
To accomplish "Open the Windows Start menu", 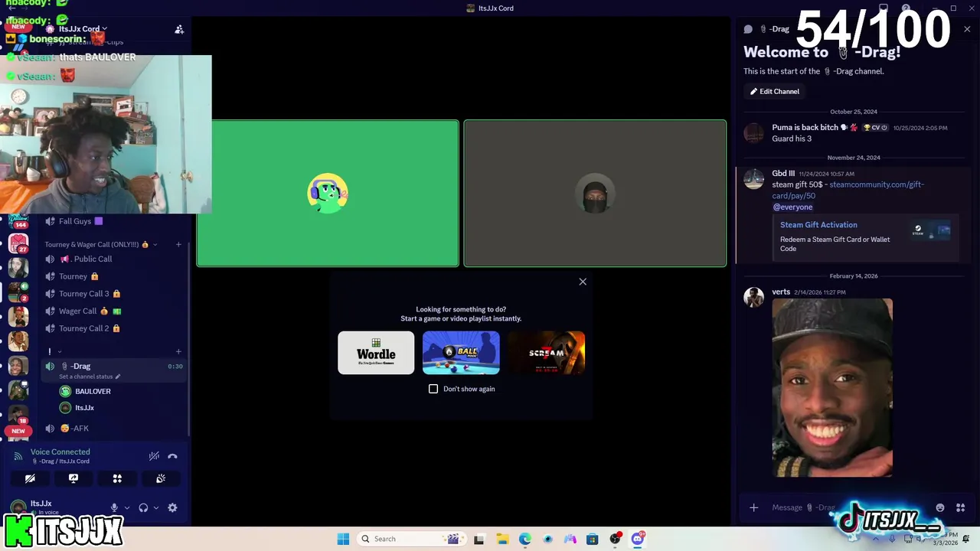I will click(343, 539).
